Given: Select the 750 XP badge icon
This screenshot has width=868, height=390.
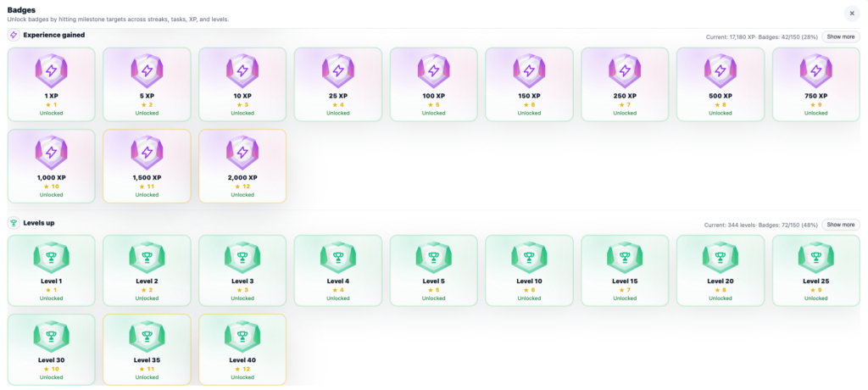Looking at the screenshot, I should (815, 70).
